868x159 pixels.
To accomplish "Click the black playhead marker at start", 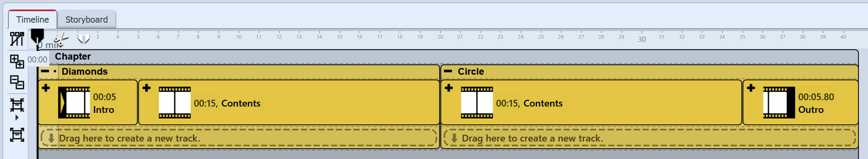I will 37,36.
